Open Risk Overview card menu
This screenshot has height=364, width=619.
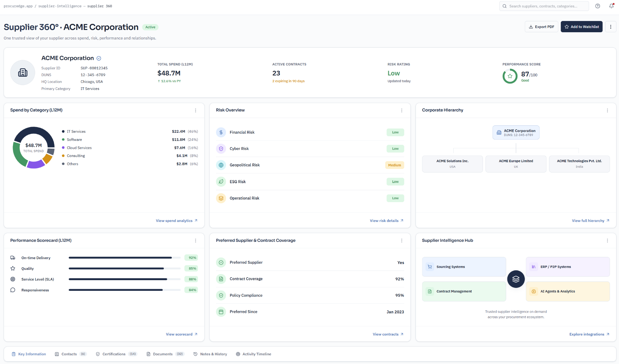click(x=401, y=110)
